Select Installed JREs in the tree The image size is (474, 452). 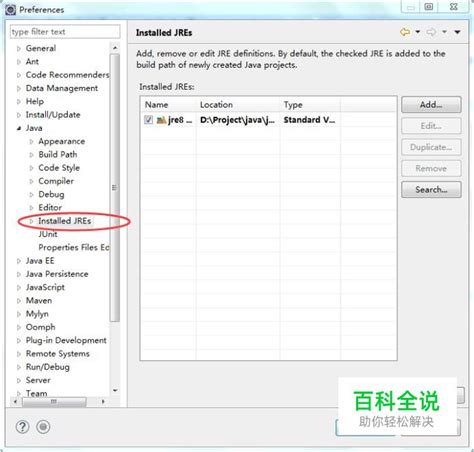pos(65,221)
